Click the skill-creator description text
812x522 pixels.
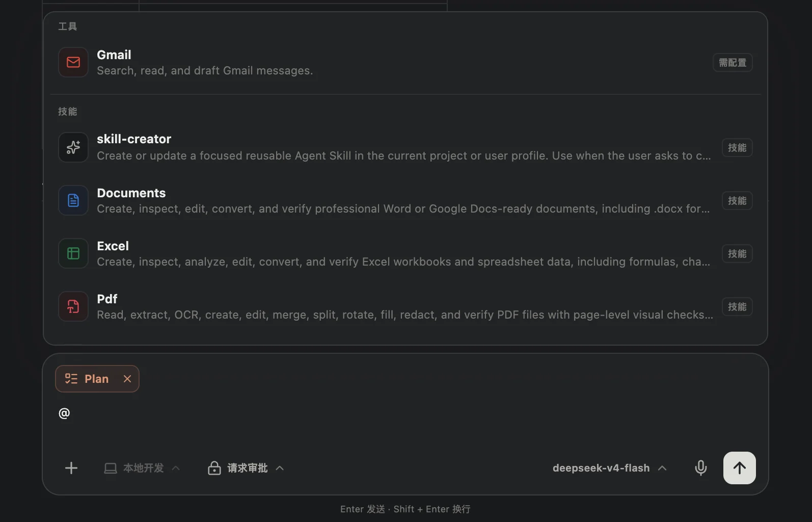click(404, 156)
